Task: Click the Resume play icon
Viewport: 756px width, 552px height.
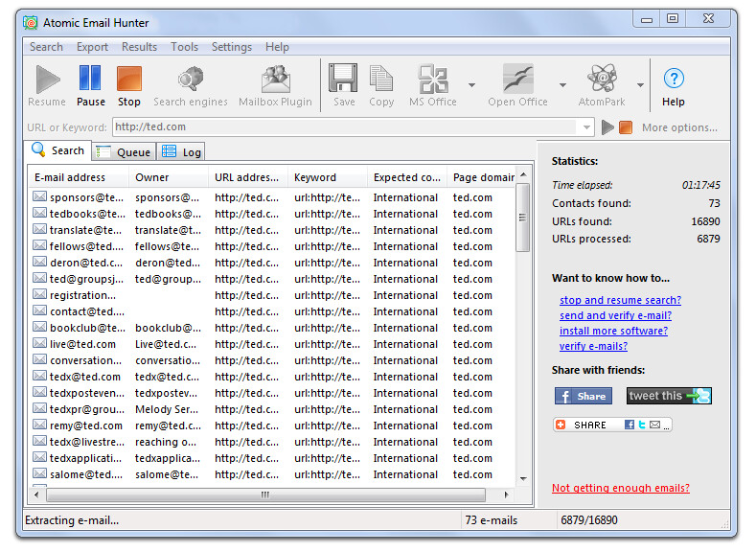Action: coord(48,80)
